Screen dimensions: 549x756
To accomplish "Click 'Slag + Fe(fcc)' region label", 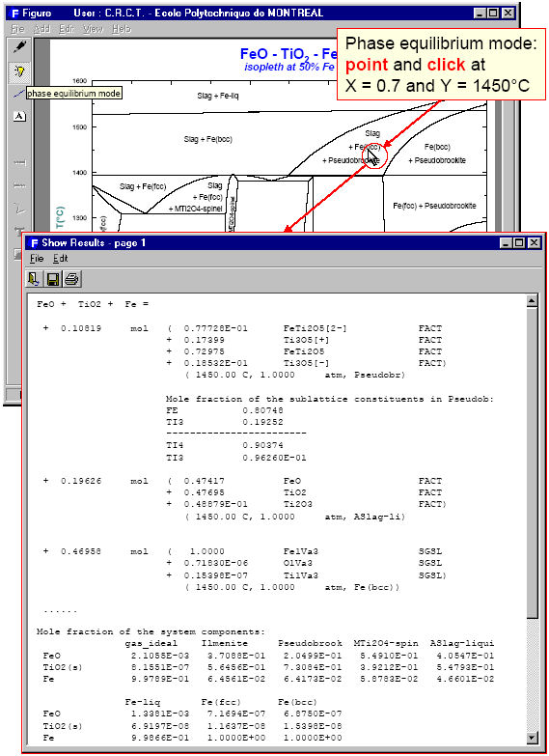I will [x=143, y=186].
